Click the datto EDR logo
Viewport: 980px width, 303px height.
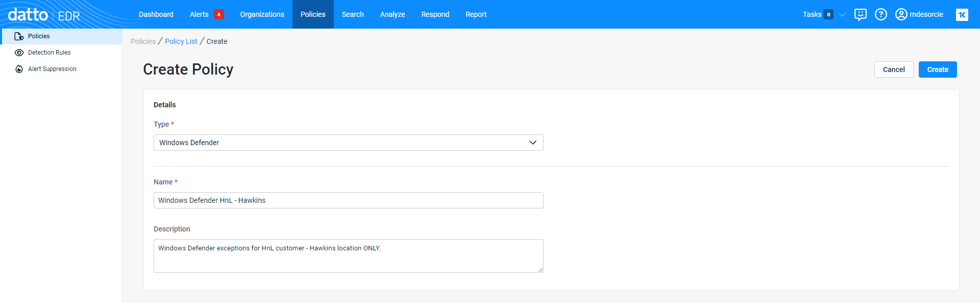44,15
